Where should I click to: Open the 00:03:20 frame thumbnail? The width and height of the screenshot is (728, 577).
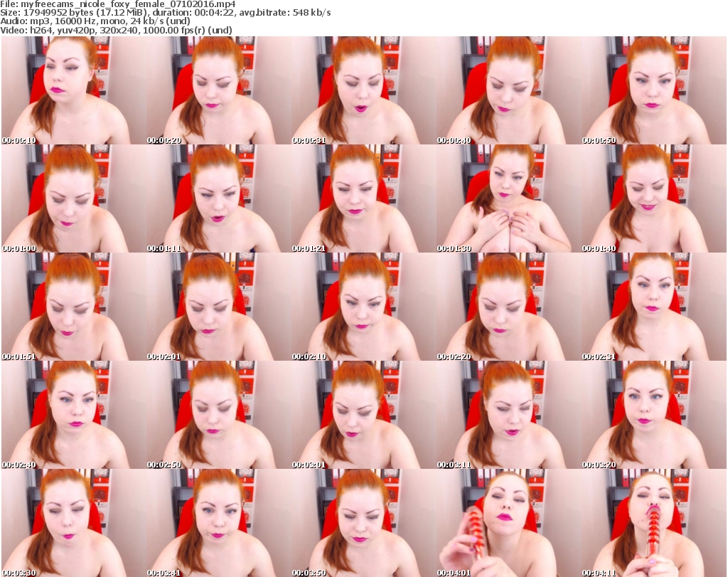coord(654,415)
